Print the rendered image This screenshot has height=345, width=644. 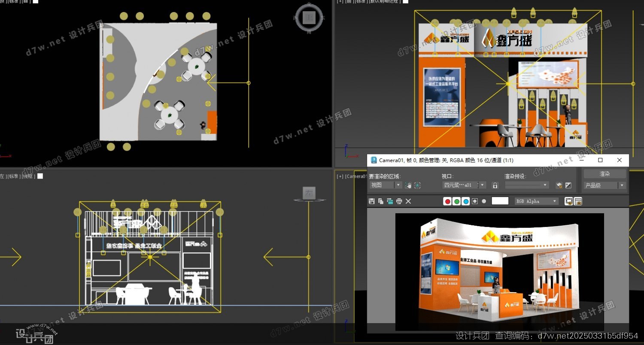[x=399, y=201]
